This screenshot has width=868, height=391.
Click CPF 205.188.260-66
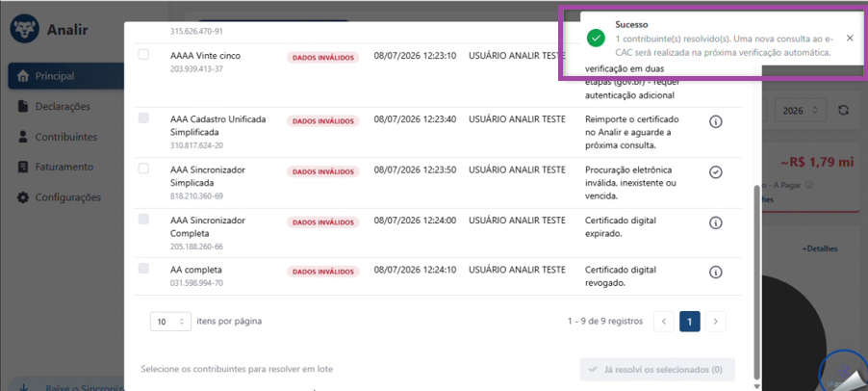pyautogui.click(x=196, y=247)
